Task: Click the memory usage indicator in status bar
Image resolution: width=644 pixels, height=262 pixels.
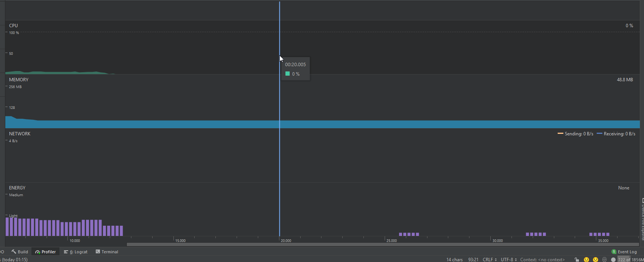Action: [630, 260]
